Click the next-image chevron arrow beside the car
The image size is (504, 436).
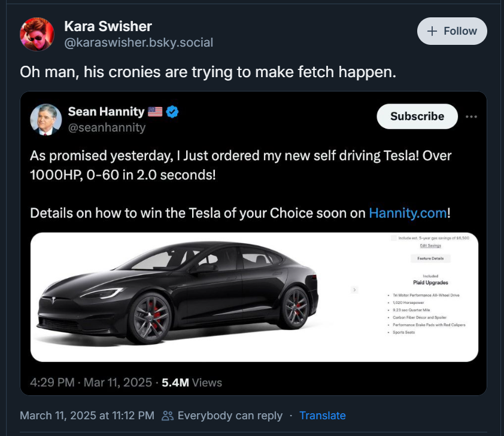(x=354, y=289)
